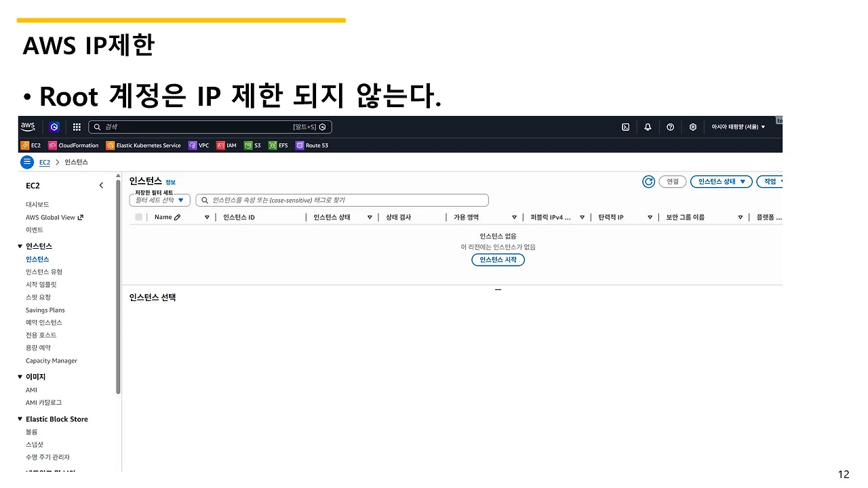Viewport: 868px width, 488px height.
Task: Open the settings gear in the top bar
Action: [692, 127]
